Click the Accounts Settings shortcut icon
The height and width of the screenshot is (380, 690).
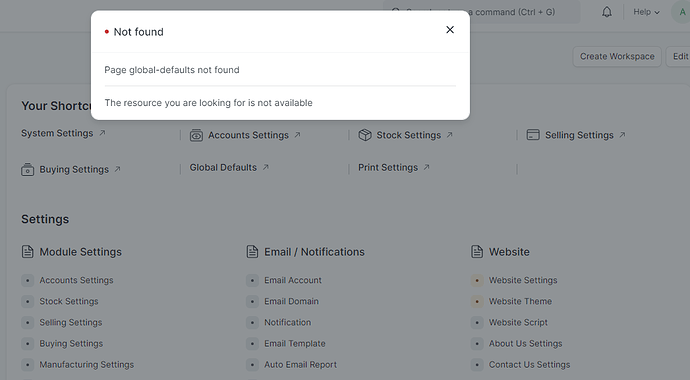(196, 135)
